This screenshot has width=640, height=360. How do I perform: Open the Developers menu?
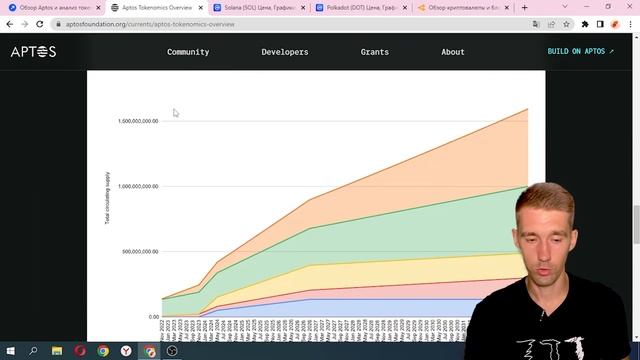[x=285, y=52]
